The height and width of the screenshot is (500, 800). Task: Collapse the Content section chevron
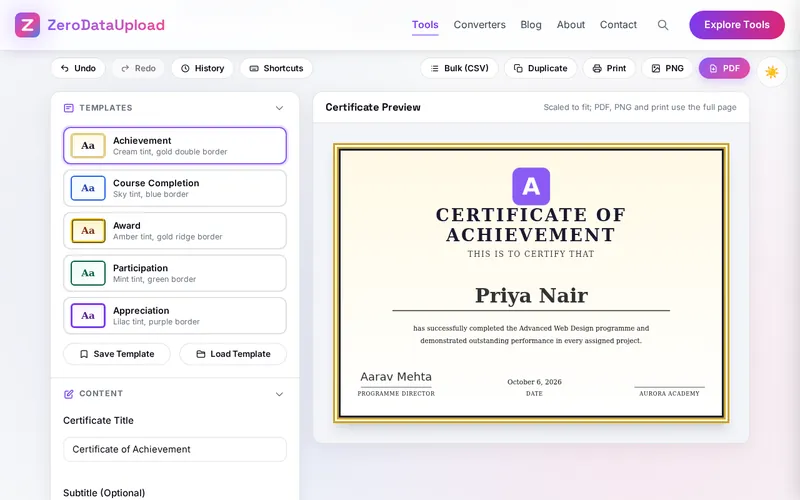coord(279,394)
